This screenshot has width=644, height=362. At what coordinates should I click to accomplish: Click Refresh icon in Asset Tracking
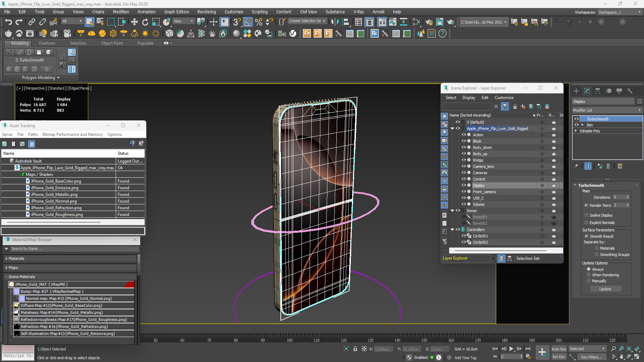(x=5, y=144)
